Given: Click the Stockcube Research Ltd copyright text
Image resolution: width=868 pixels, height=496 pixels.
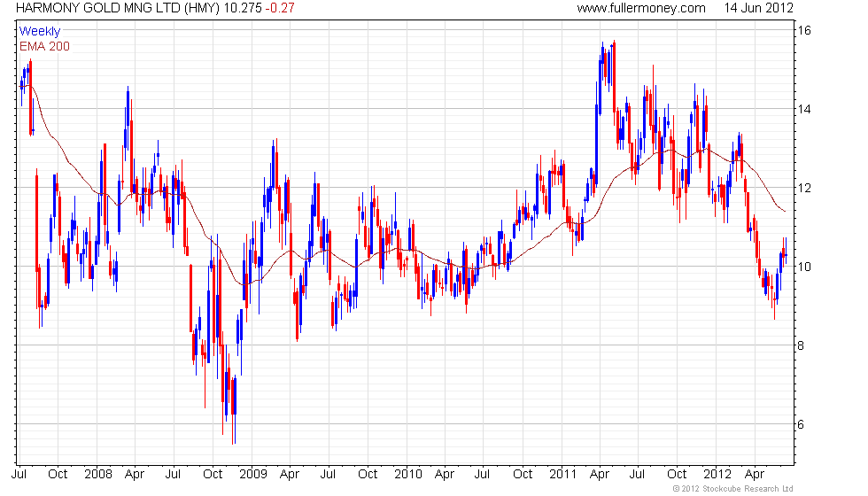Looking at the screenshot, I should pos(732,489).
